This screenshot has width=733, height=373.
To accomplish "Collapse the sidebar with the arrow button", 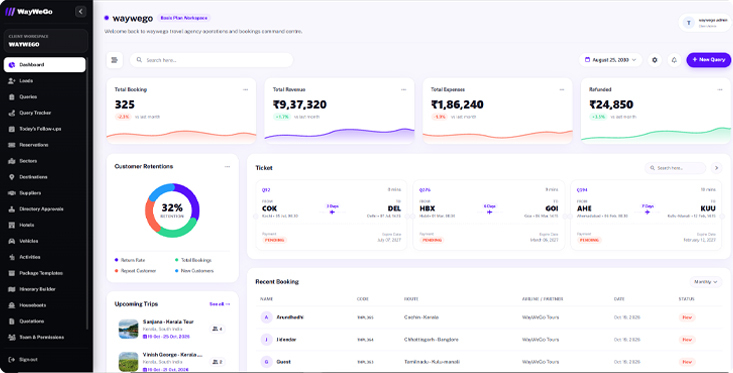I will point(80,12).
